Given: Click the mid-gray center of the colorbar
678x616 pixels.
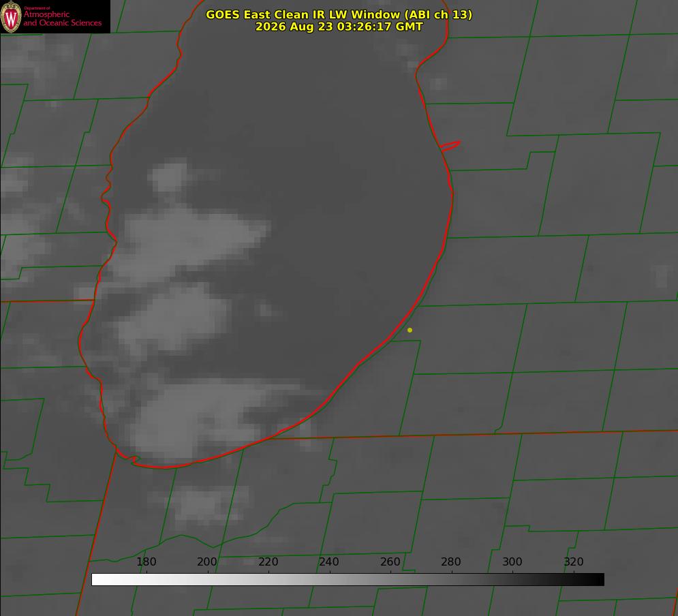Looking at the screenshot, I should tap(348, 580).
